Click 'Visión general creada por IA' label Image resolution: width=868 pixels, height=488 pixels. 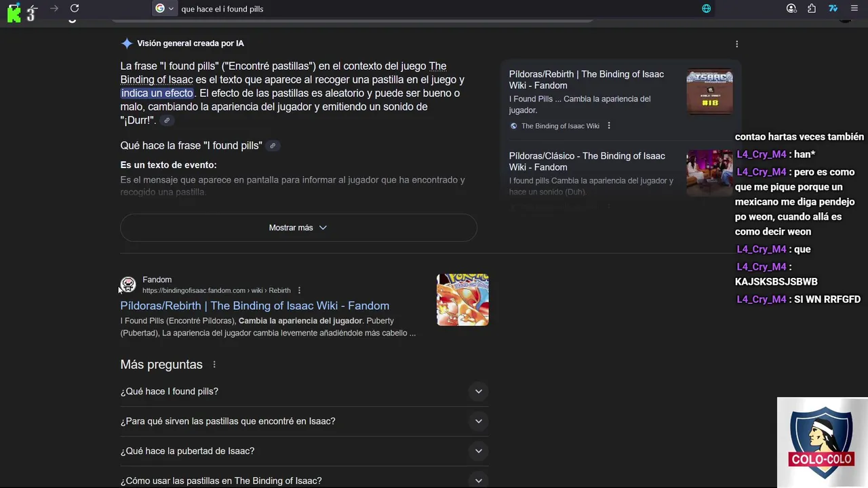[191, 43]
